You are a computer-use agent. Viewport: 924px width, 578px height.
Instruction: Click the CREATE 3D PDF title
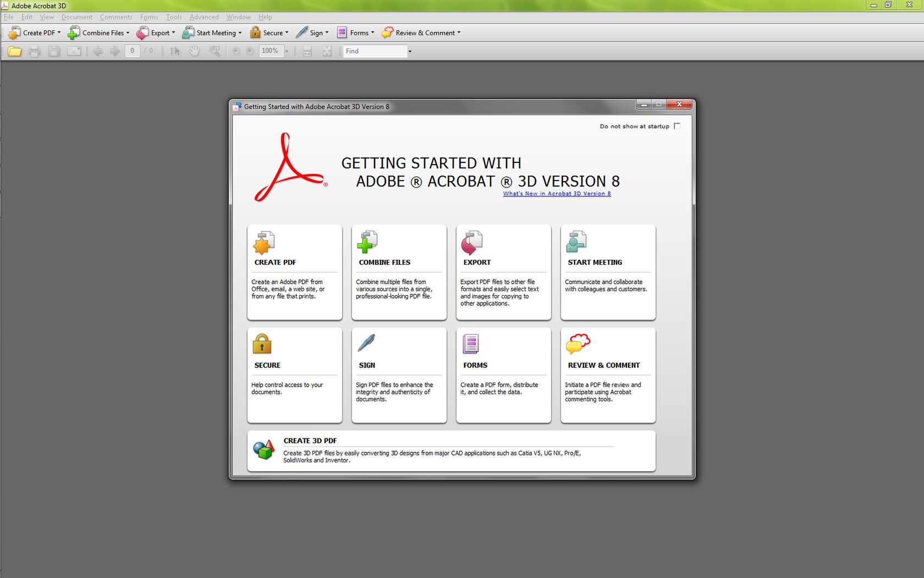tap(310, 441)
